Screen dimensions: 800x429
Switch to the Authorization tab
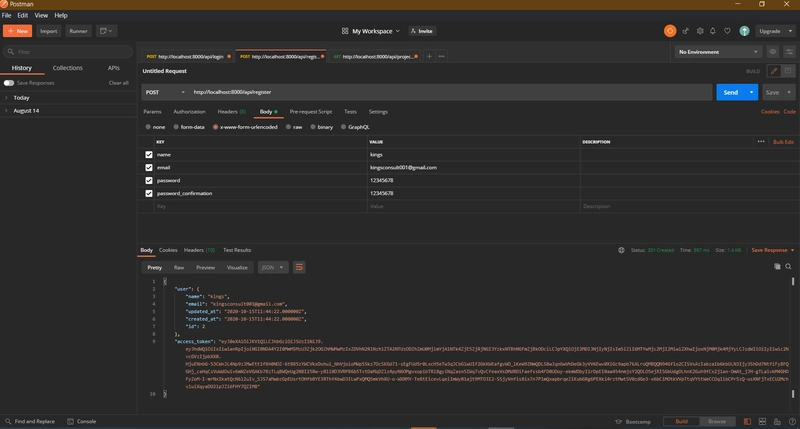[189, 112]
